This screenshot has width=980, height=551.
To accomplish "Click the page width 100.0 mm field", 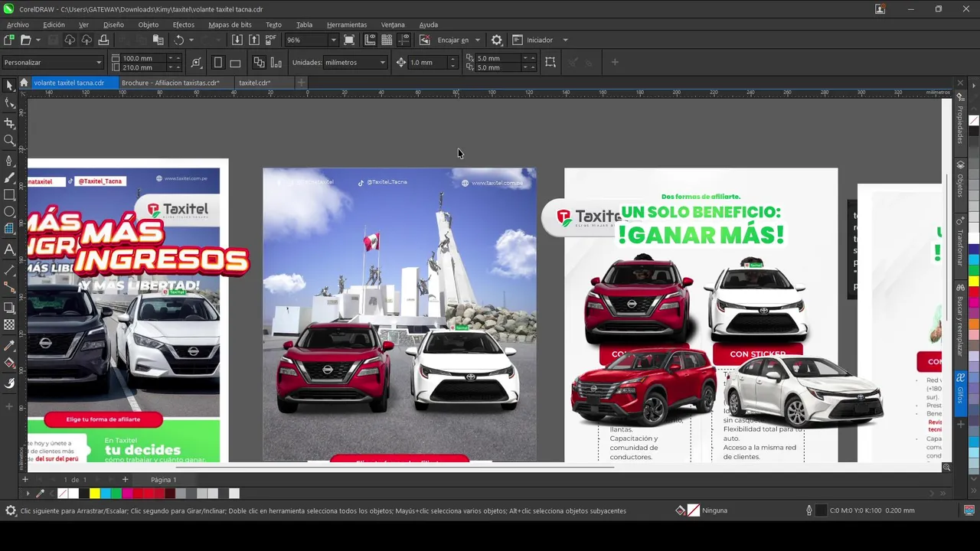I will (x=144, y=58).
